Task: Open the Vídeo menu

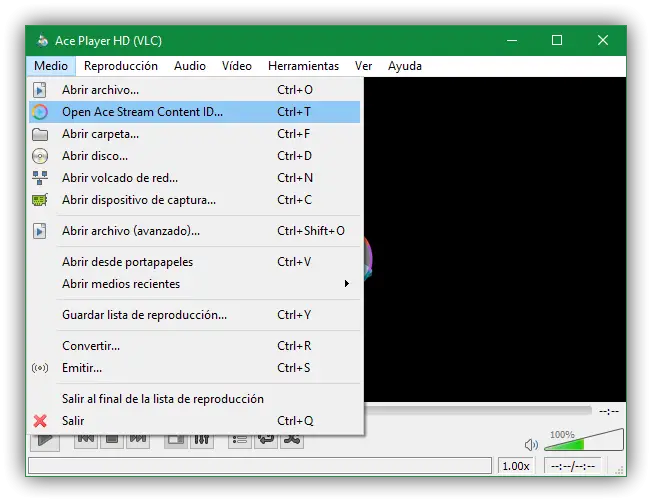Action: click(x=237, y=66)
